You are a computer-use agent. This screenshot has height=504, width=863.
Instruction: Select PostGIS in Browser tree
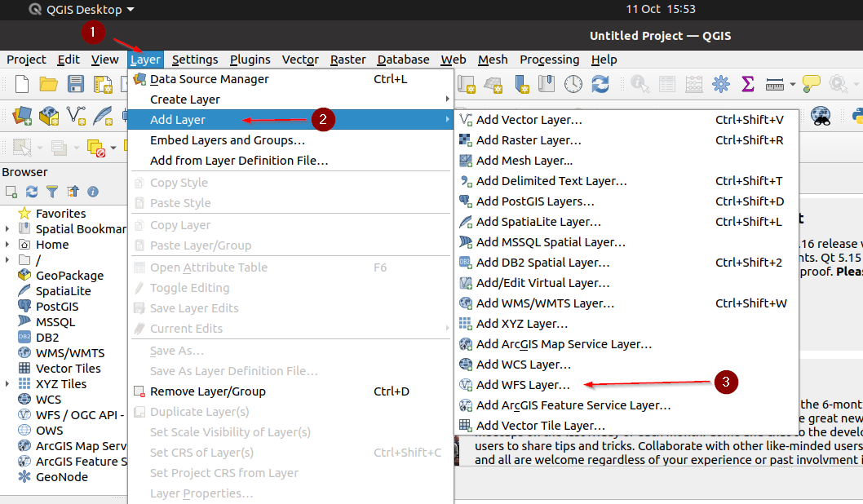pos(56,307)
